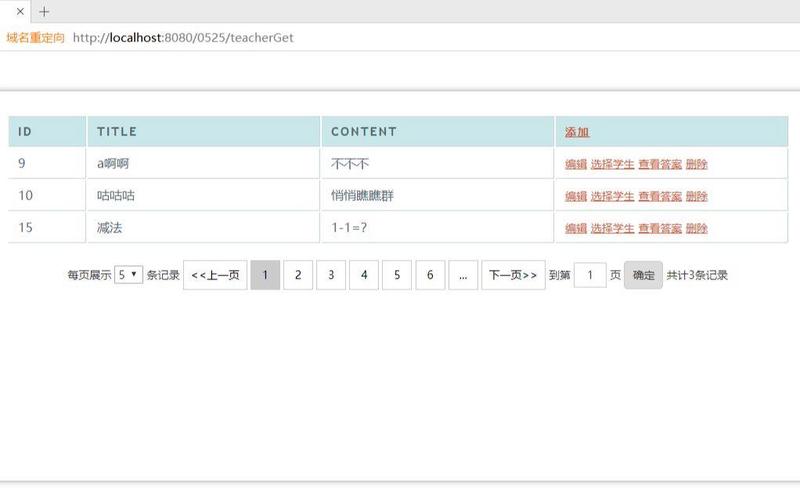Select page 1 in pagination
The width and height of the screenshot is (800, 500).
pos(265,275)
